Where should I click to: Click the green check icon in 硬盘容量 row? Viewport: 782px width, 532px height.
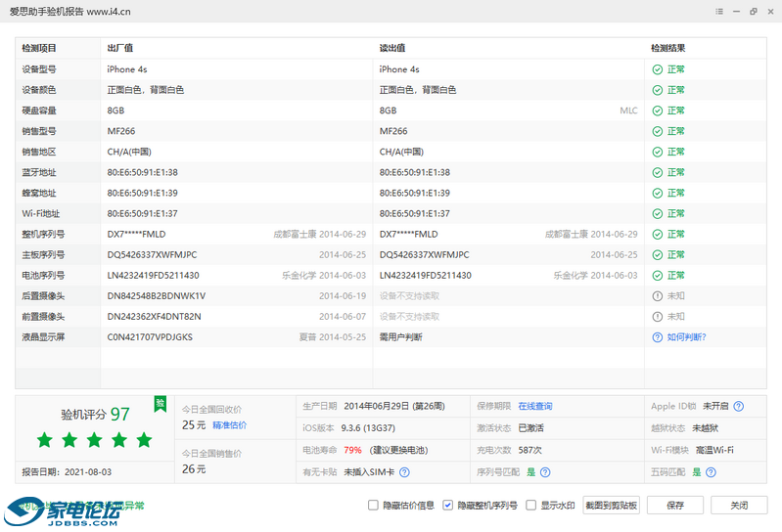pyautogui.click(x=658, y=111)
